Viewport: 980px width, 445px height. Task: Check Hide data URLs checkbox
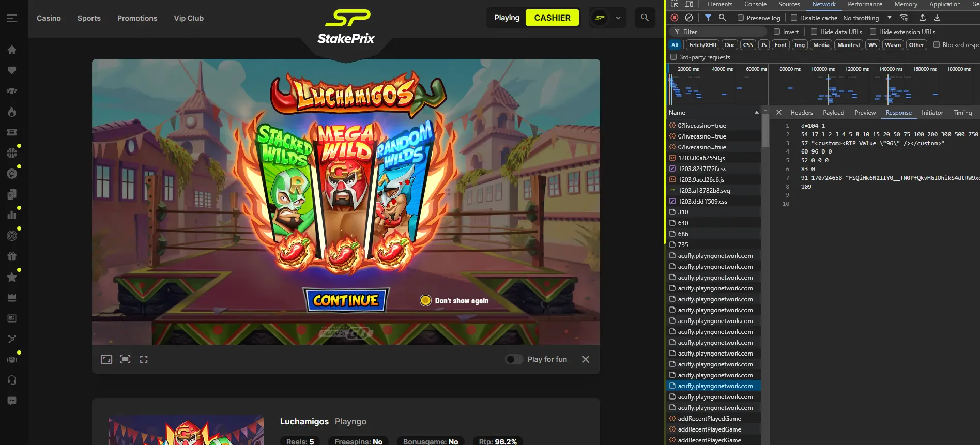pos(814,32)
